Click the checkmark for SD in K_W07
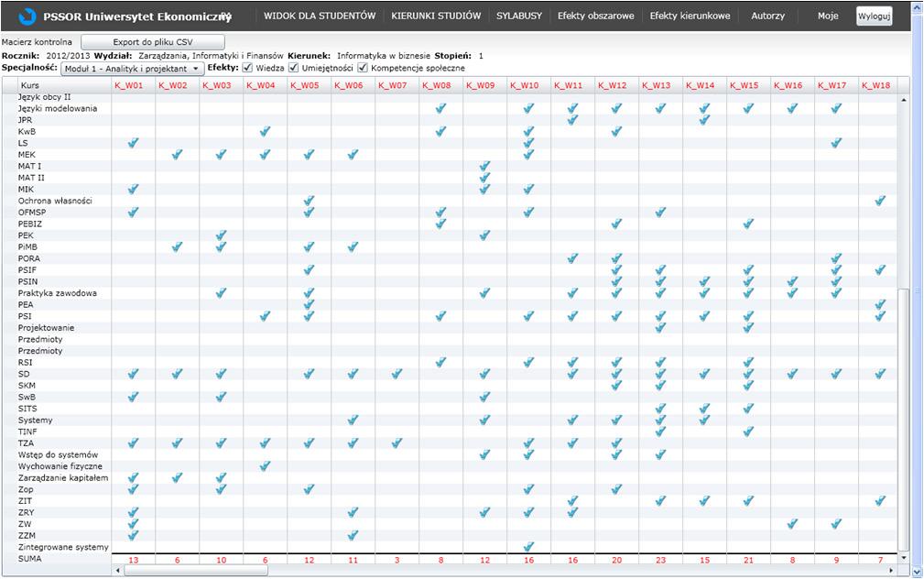The width and height of the screenshot is (924, 579). click(397, 374)
